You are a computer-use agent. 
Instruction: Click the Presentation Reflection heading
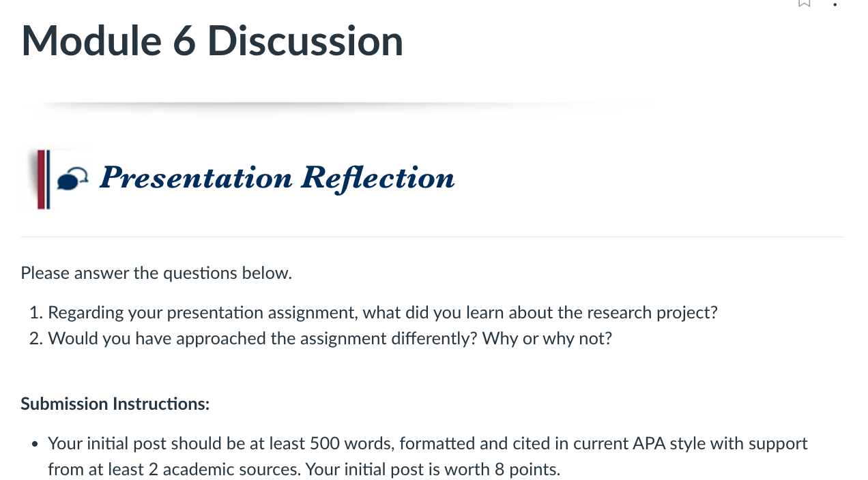tap(277, 178)
